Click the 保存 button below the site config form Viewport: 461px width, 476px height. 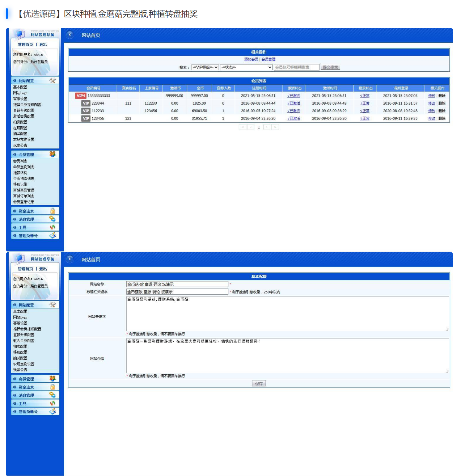pyautogui.click(x=259, y=383)
